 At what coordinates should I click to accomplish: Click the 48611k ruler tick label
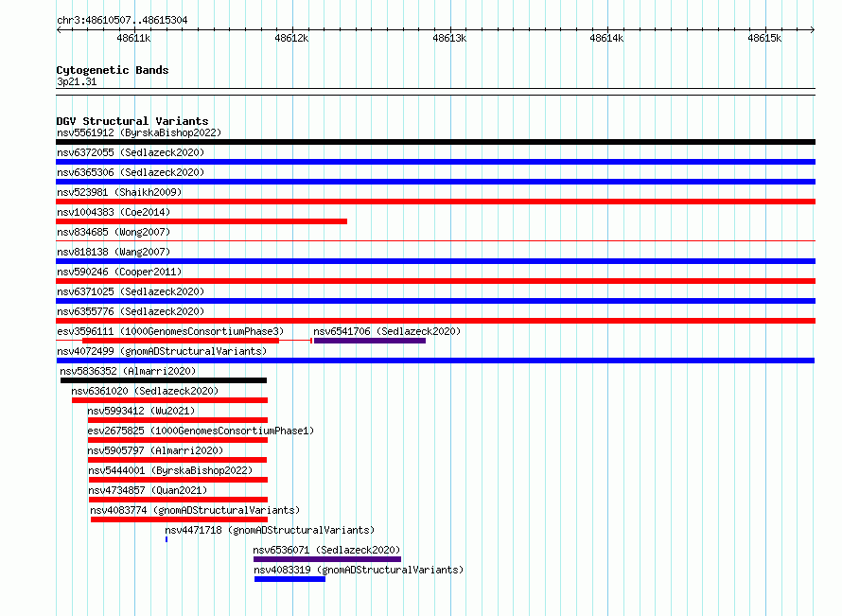pos(133,38)
